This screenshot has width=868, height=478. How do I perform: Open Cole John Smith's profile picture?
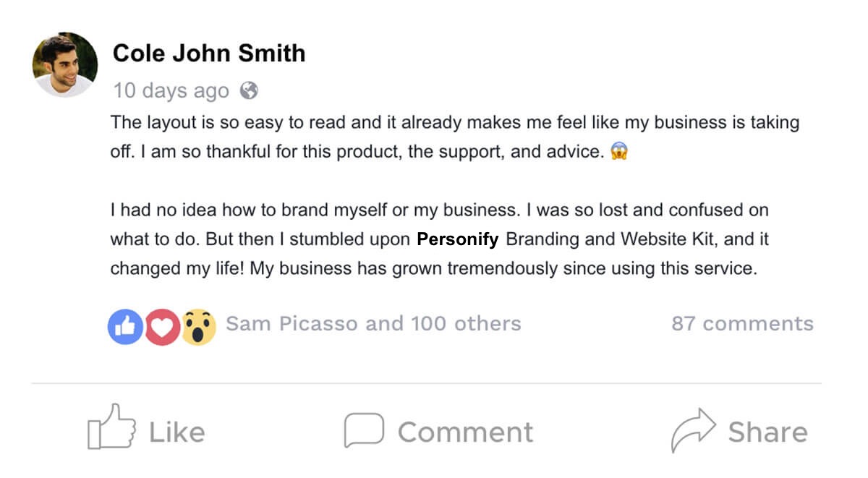[65, 64]
